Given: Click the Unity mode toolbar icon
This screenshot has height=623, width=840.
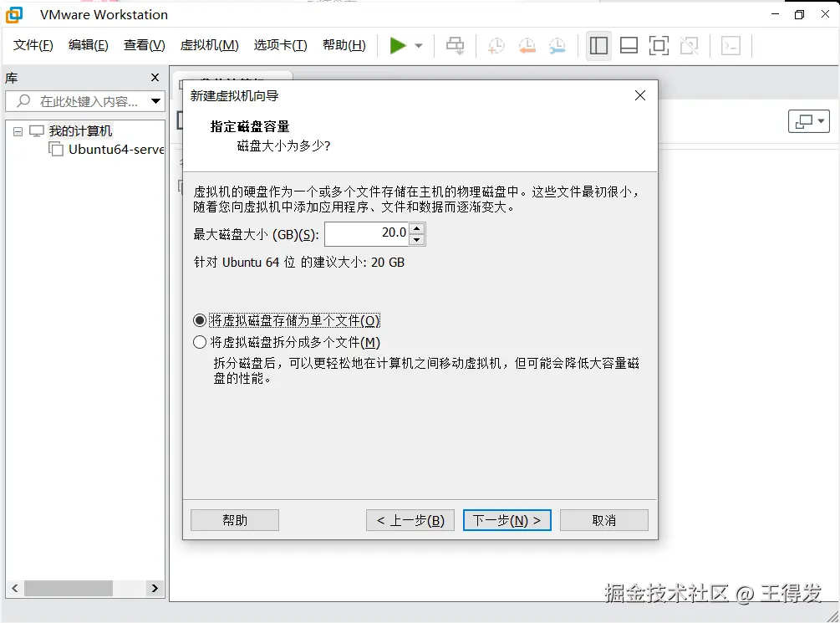Looking at the screenshot, I should (x=690, y=45).
